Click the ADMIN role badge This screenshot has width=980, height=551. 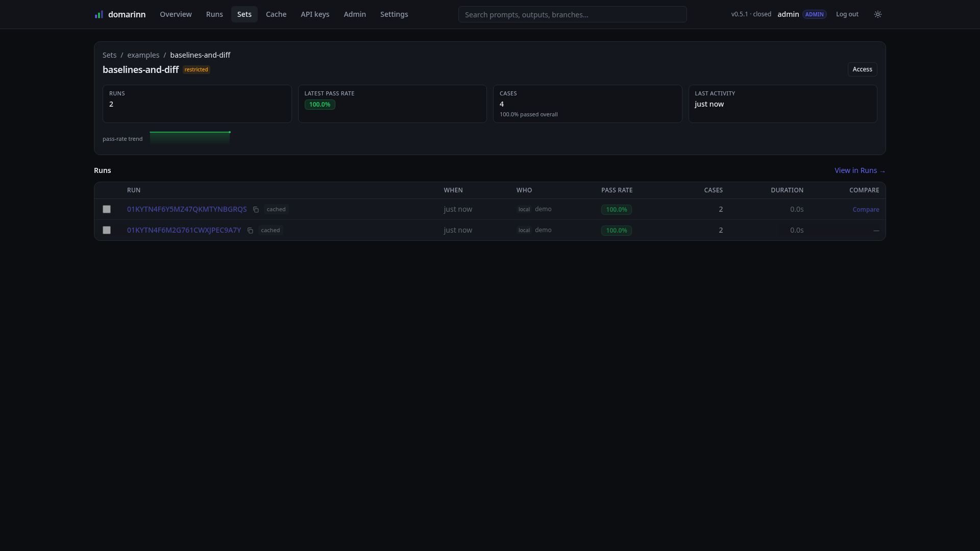click(x=814, y=14)
